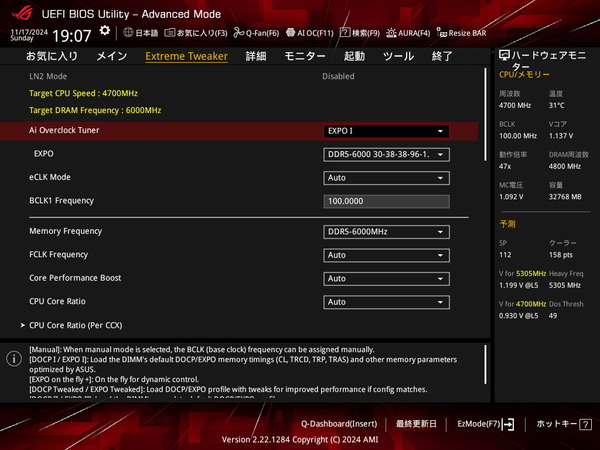The height and width of the screenshot is (450, 600).
Task: Click the Memory Frequency label
Action: coord(65,231)
